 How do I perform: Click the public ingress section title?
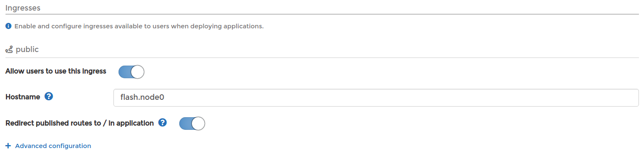(27, 49)
